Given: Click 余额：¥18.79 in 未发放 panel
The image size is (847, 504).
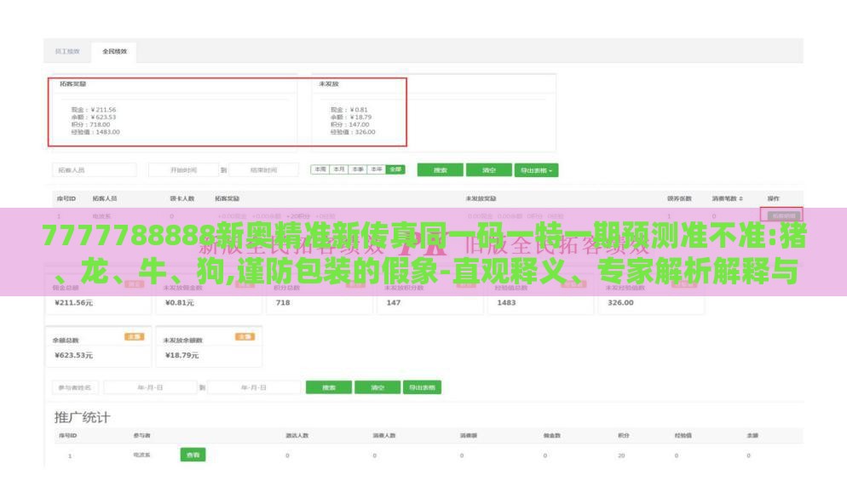Looking at the screenshot, I should pyautogui.click(x=351, y=117).
